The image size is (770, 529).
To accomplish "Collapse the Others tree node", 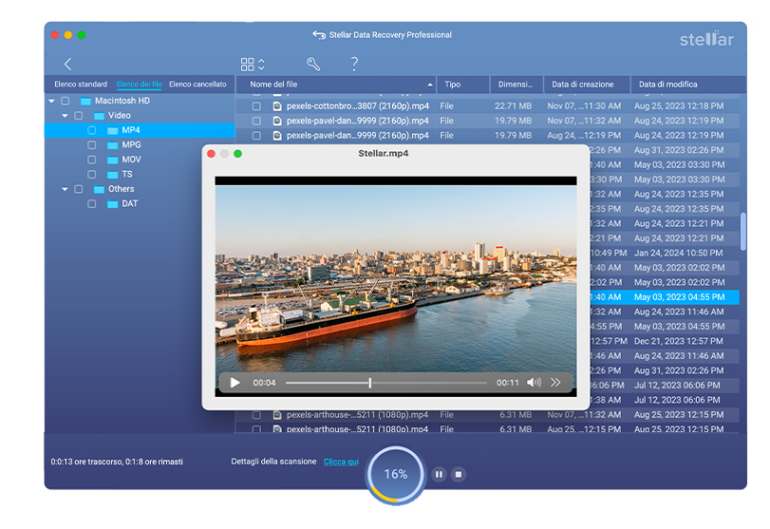I will 65,189.
